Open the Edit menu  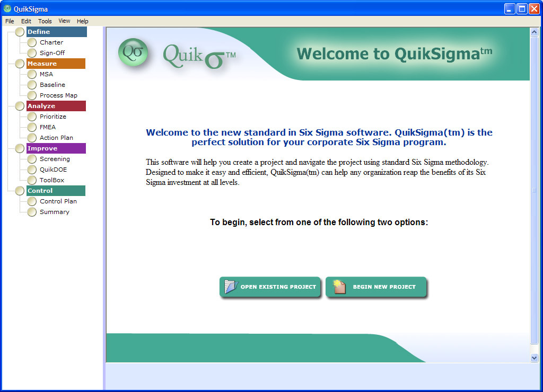pos(26,21)
